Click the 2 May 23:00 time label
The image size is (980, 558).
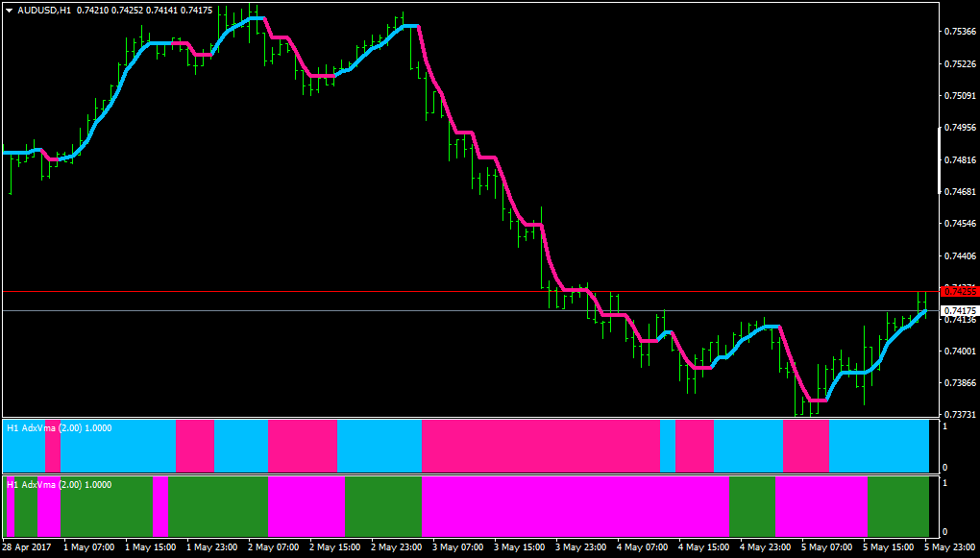pyautogui.click(x=396, y=546)
